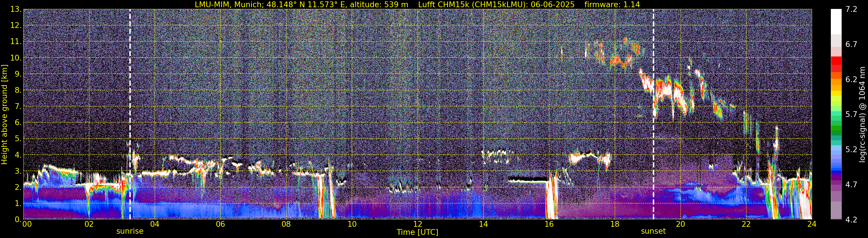Click the height axis tick label '7.'
868x238 pixels.
tap(18, 107)
